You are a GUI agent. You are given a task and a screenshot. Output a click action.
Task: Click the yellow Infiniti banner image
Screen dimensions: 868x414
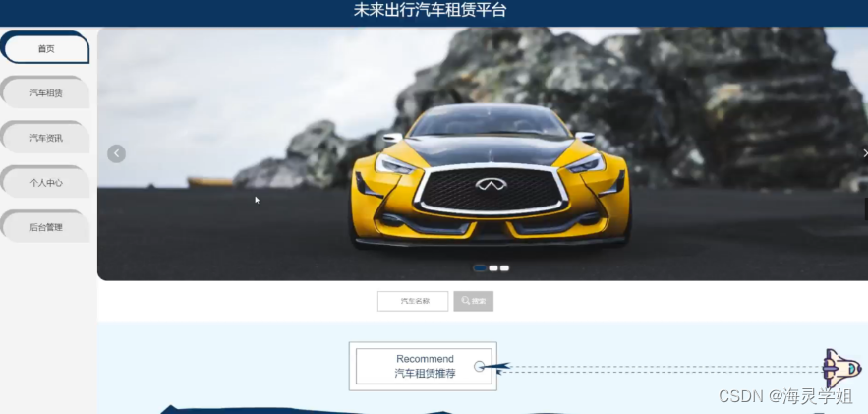(x=482, y=153)
